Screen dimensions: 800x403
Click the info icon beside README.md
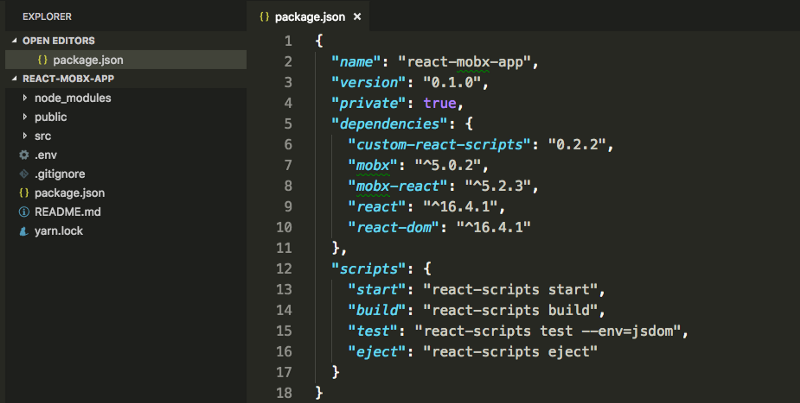(24, 212)
